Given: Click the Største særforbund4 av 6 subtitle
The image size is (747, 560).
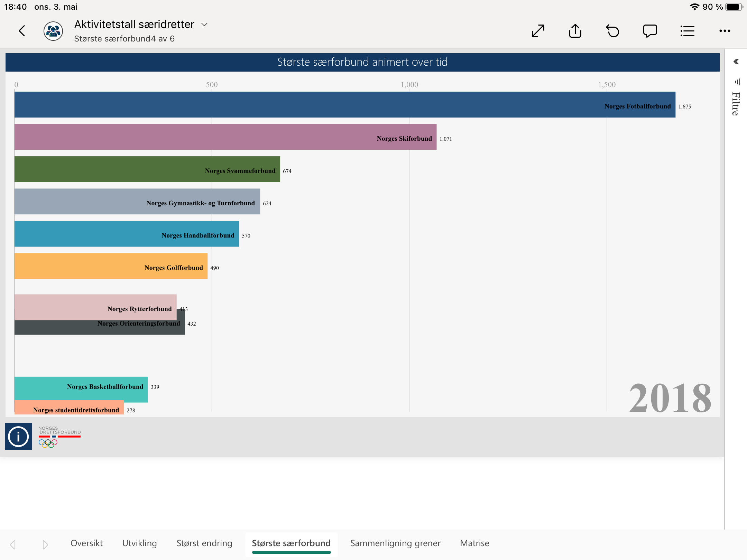Looking at the screenshot, I should pyautogui.click(x=124, y=39).
